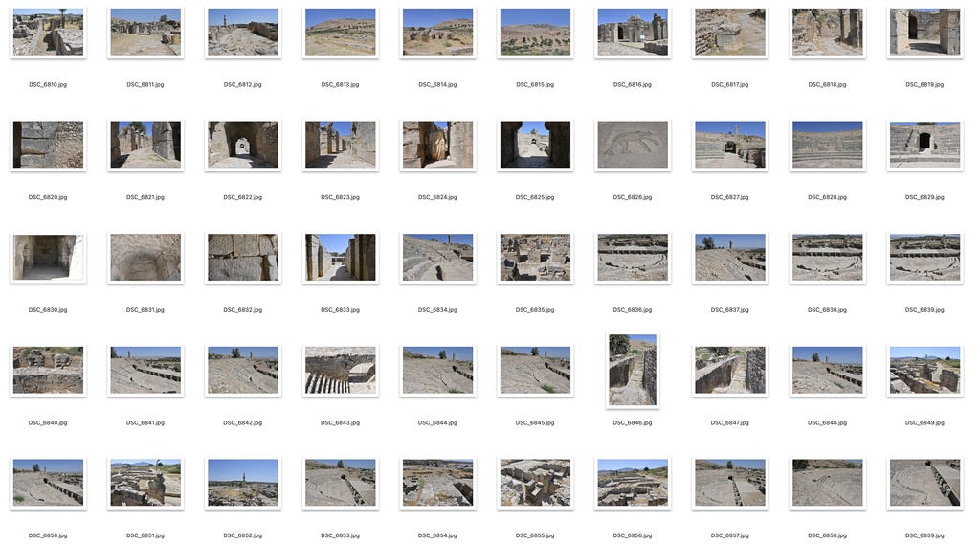Select the DSC_6843.jpg steps thumbnail
The image size is (980, 546).
341,370
